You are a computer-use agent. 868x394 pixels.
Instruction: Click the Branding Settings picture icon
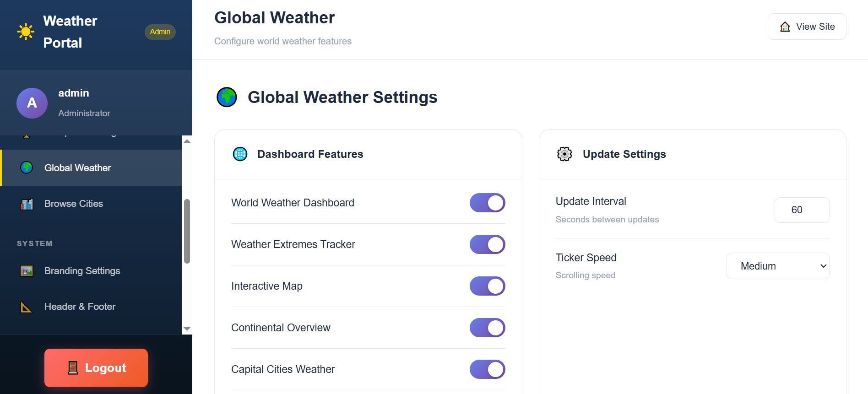(x=27, y=271)
